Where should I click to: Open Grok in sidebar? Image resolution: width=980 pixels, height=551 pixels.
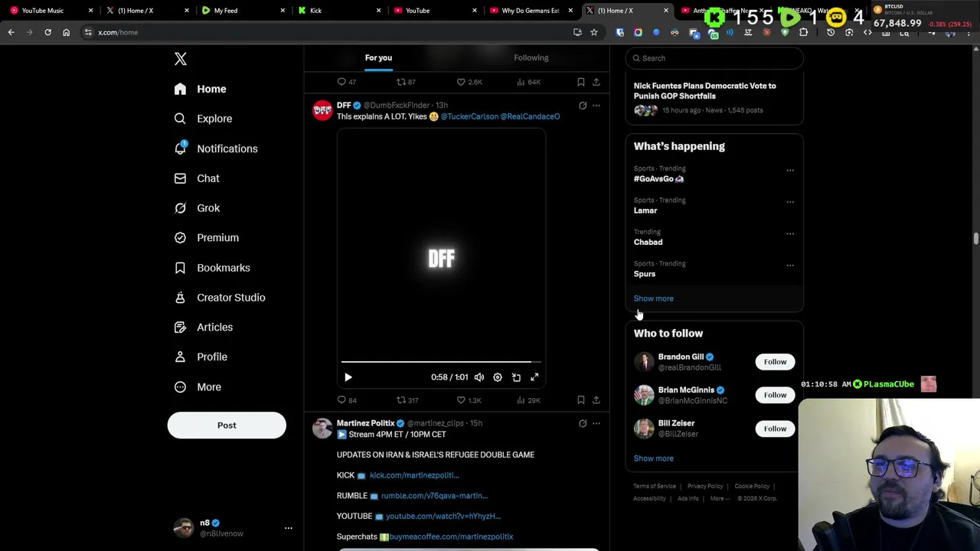(x=197, y=208)
